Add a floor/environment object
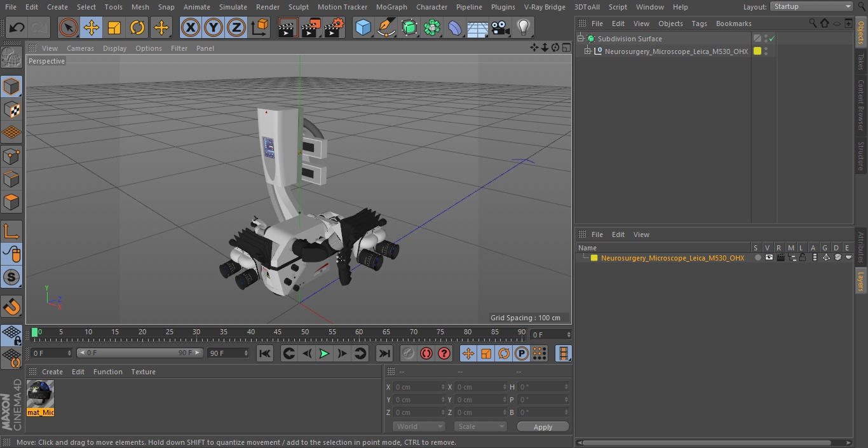 click(x=478, y=27)
